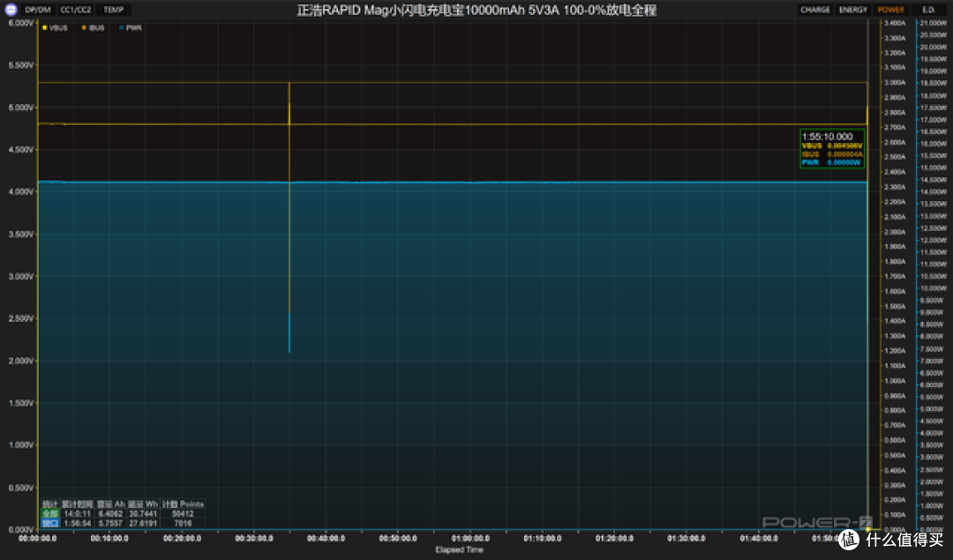Switch to the ENERGY view tab
The image size is (953, 560).
(853, 10)
